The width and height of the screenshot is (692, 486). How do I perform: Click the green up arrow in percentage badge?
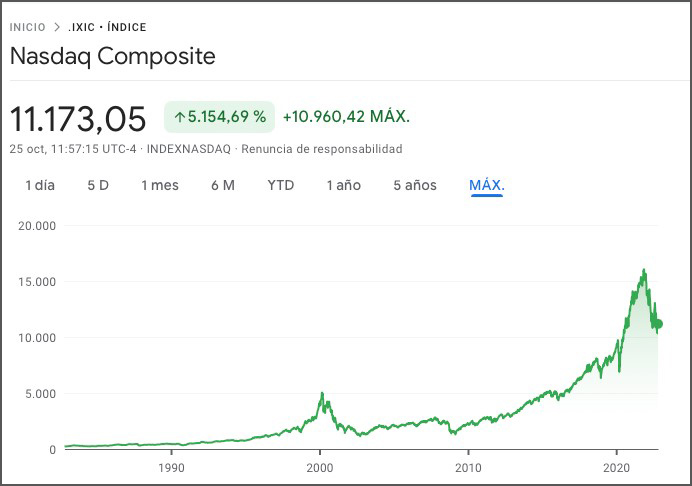180,117
